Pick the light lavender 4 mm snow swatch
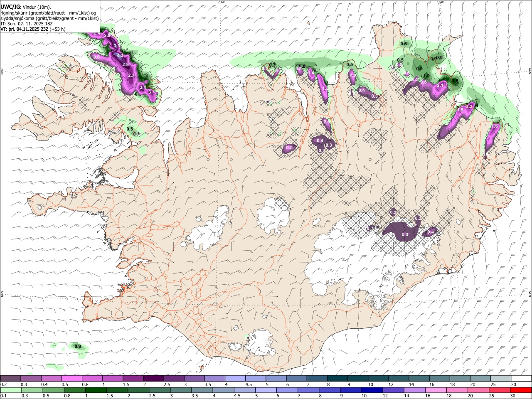This screenshot has width=532, height=399. (x=235, y=378)
